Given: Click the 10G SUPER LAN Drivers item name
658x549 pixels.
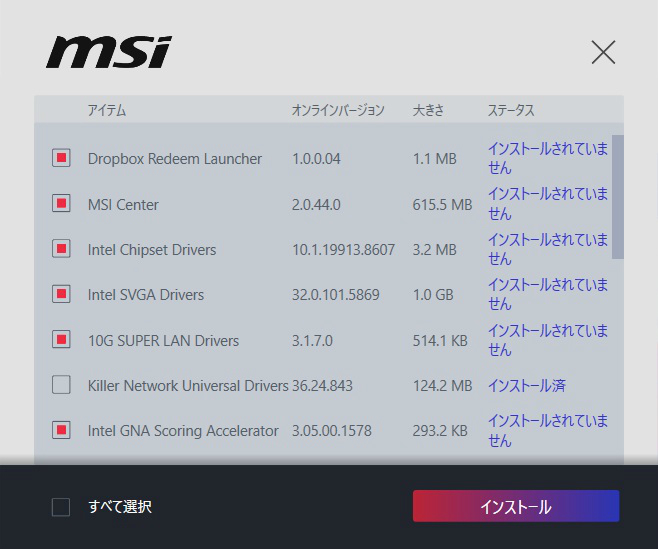Looking at the screenshot, I should (163, 340).
